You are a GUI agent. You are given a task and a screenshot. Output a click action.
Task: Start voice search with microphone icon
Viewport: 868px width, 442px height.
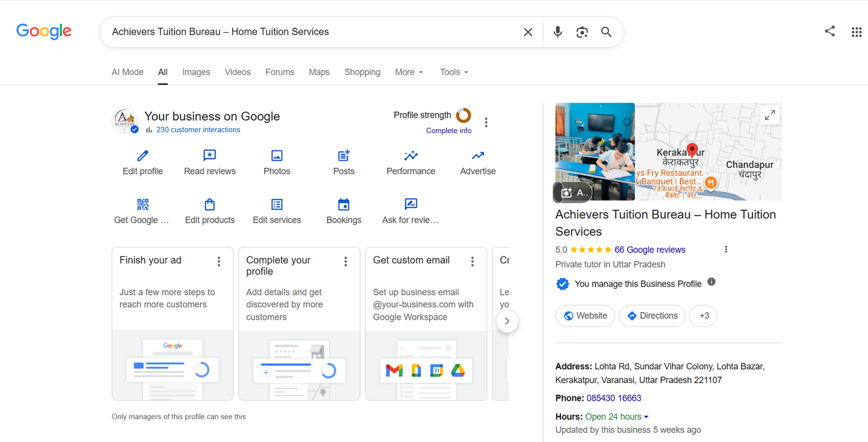tap(558, 32)
